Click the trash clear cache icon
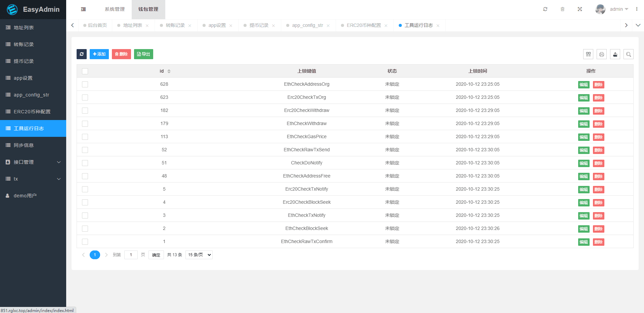 click(562, 9)
